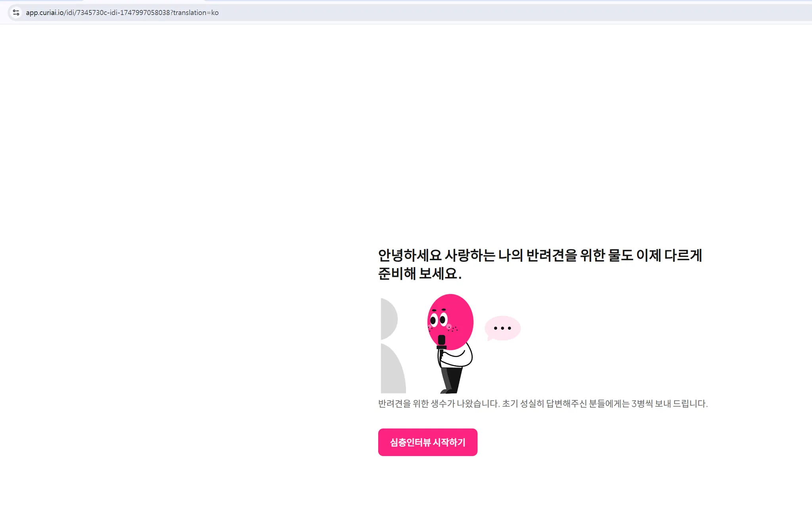Click the gray silhouette's upper head shape
Screen dimensions: 812x530
388,319
